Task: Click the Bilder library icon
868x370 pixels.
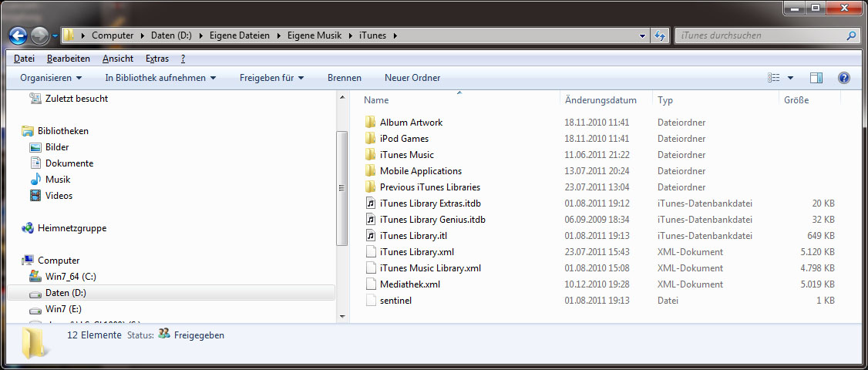Action: point(35,147)
